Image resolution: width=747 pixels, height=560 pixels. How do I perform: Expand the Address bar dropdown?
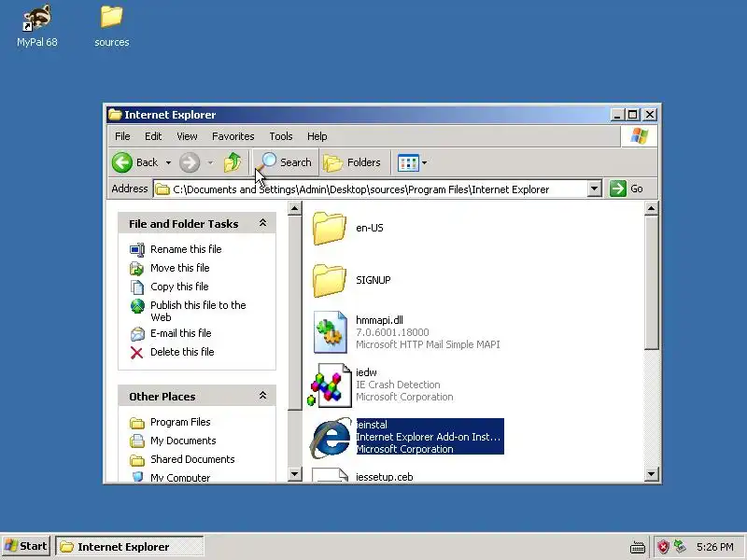coord(594,189)
